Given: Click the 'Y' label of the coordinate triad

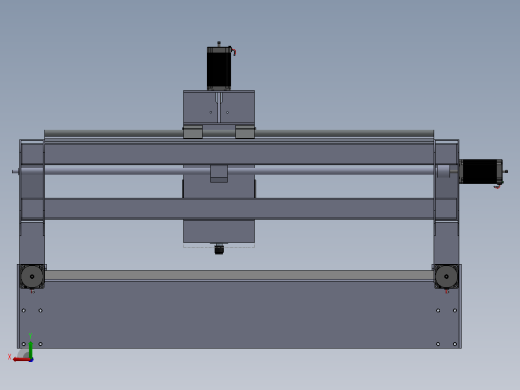Looking at the screenshot, I should point(30,336).
